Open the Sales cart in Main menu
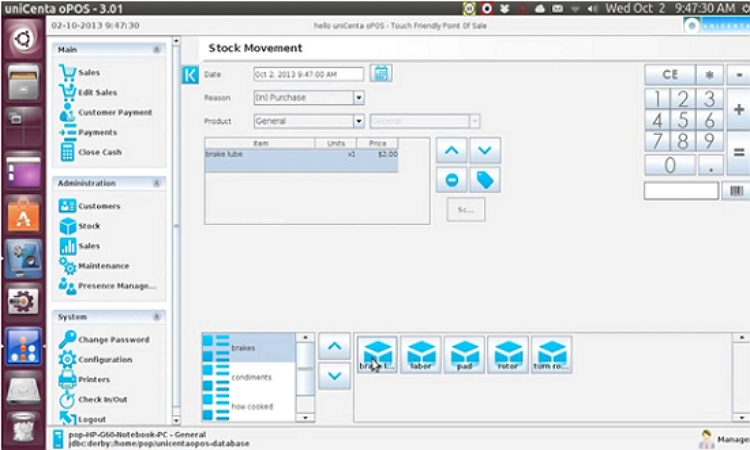The image size is (750, 450). point(79,72)
